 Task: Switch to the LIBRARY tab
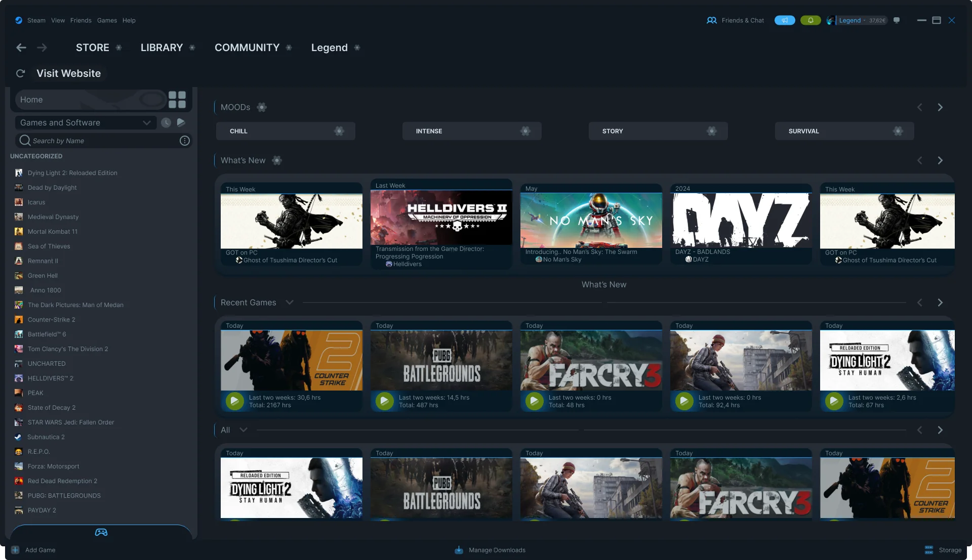coord(161,48)
